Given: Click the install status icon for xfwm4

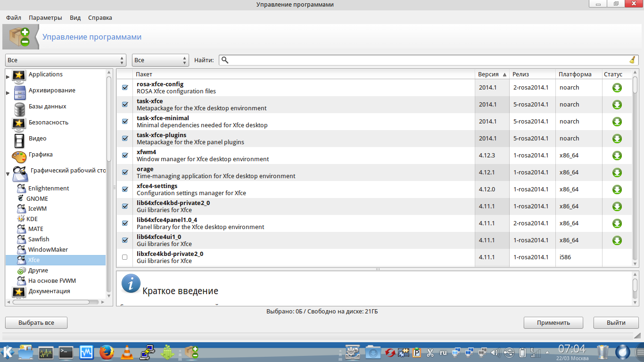Looking at the screenshot, I should click(617, 156).
